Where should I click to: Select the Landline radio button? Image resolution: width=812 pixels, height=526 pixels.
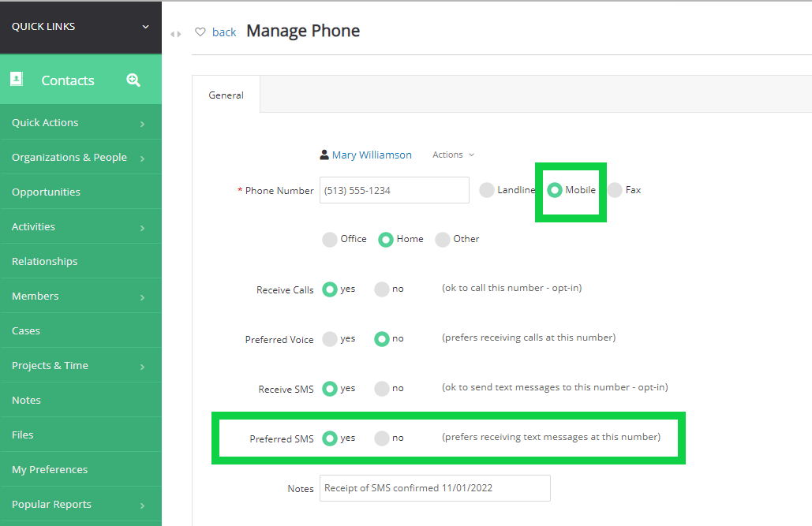click(487, 190)
